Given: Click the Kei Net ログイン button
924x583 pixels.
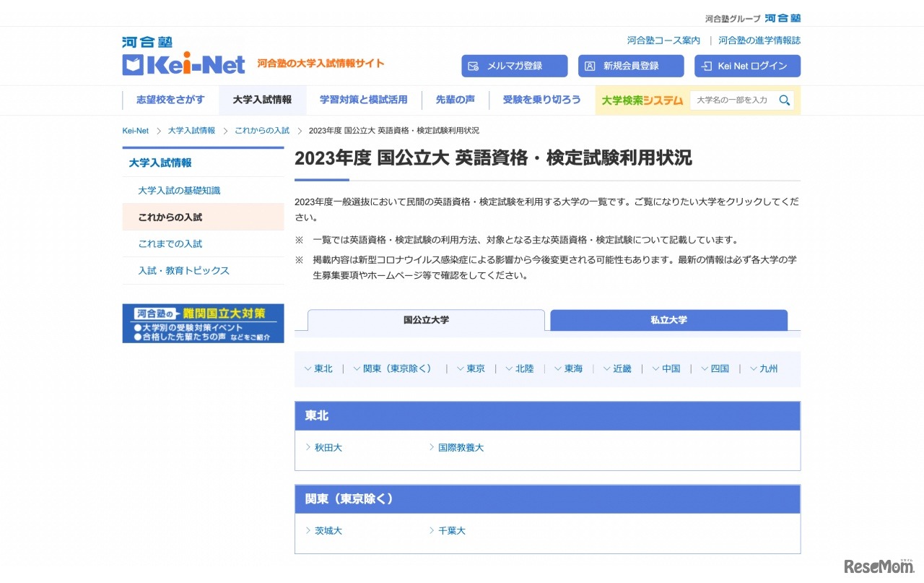Looking at the screenshot, I should [748, 66].
